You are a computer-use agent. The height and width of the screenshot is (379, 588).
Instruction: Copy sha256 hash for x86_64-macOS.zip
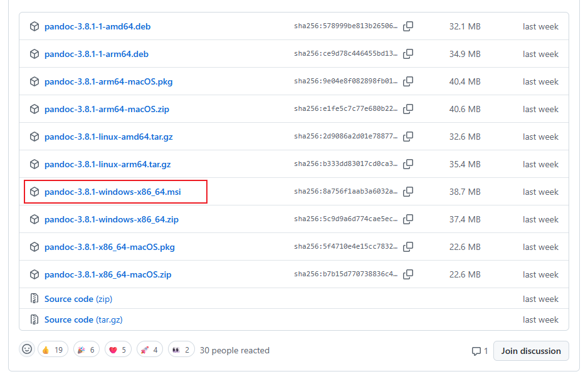(x=408, y=274)
